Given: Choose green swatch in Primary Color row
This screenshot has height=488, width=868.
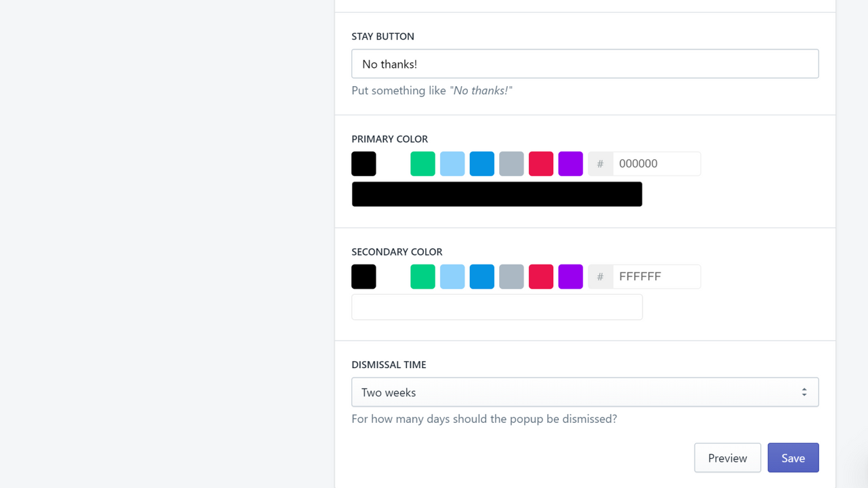Looking at the screenshot, I should [422, 163].
